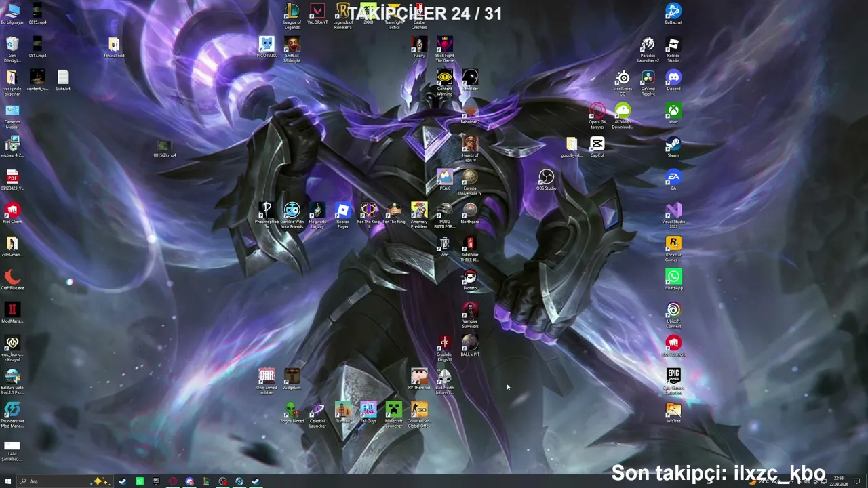The image size is (868, 488).
Task: Click the Rockstar Games Launcher icon
Action: click(x=673, y=249)
